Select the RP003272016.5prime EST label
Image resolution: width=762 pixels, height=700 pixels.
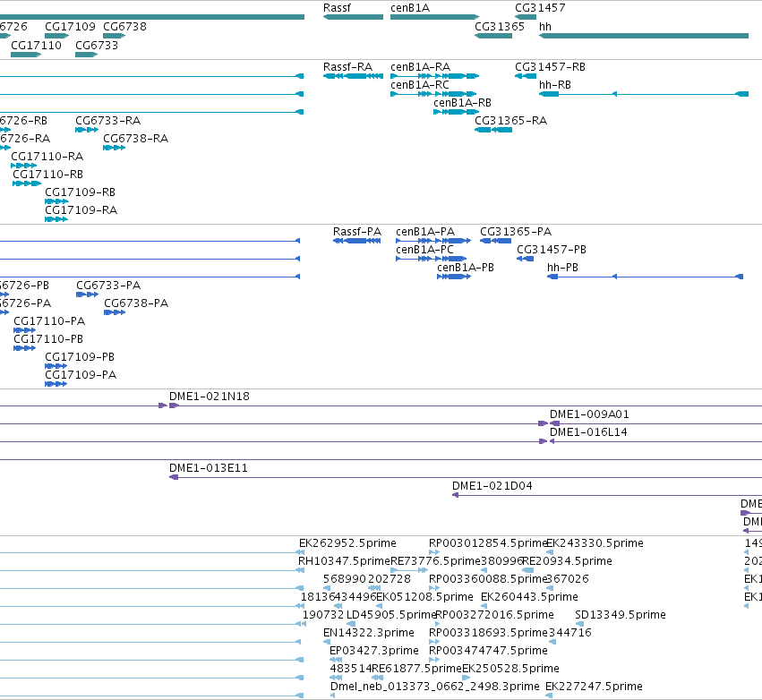(x=494, y=614)
